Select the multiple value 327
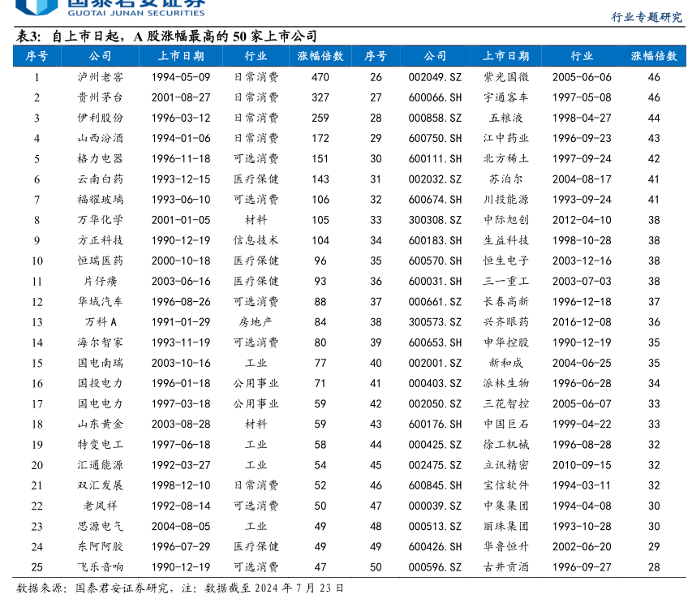This screenshot has width=692, height=616. 320,97
